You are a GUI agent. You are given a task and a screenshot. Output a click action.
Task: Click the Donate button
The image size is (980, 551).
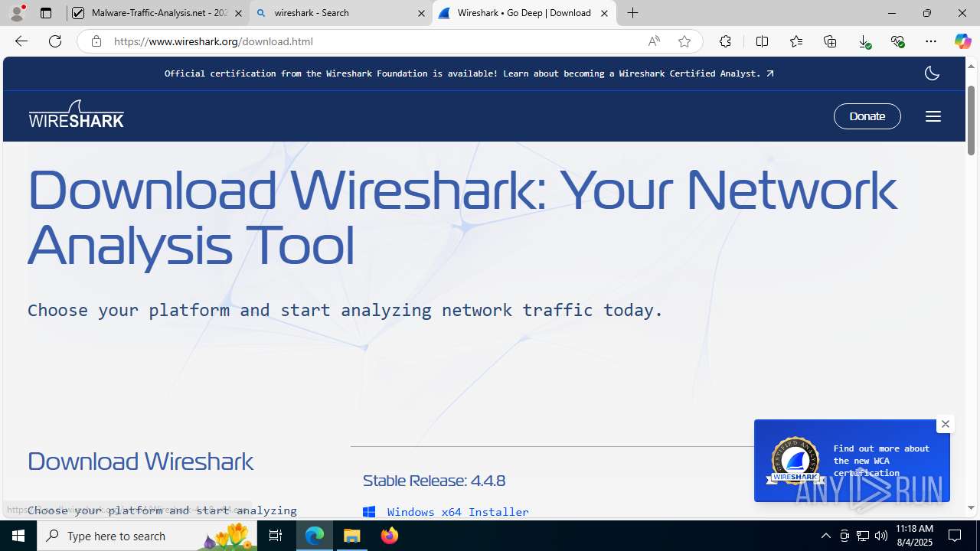coord(867,116)
